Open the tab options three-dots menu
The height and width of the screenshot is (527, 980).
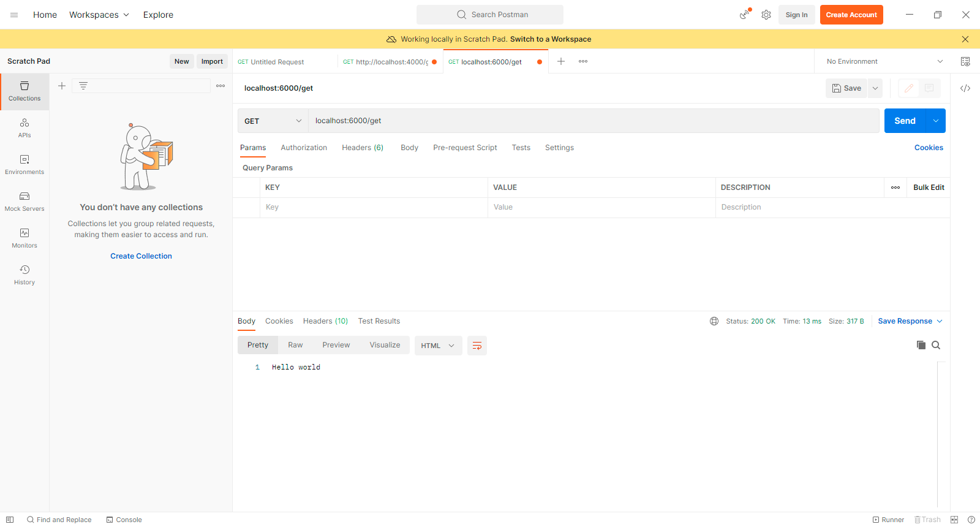pyautogui.click(x=583, y=61)
